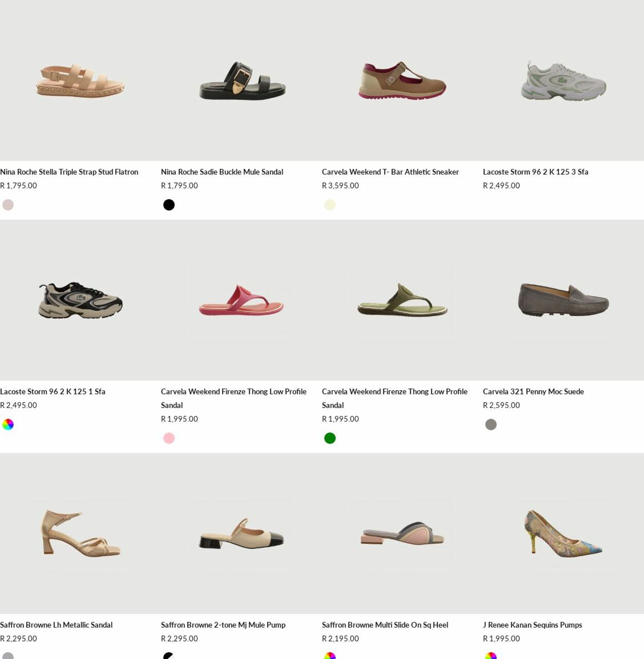Viewport: 644px width, 659px height.
Task: Select black swatch for Nina Roche Sadie
Action: [x=169, y=205]
